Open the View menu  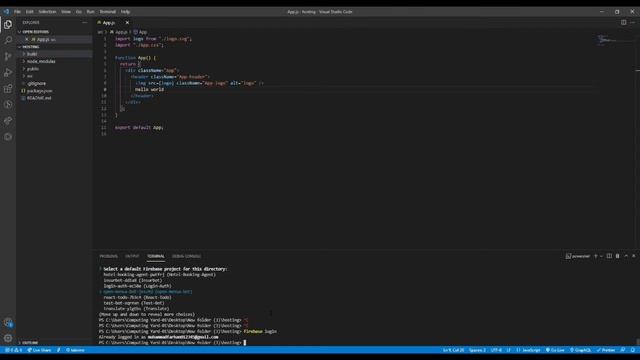click(66, 12)
